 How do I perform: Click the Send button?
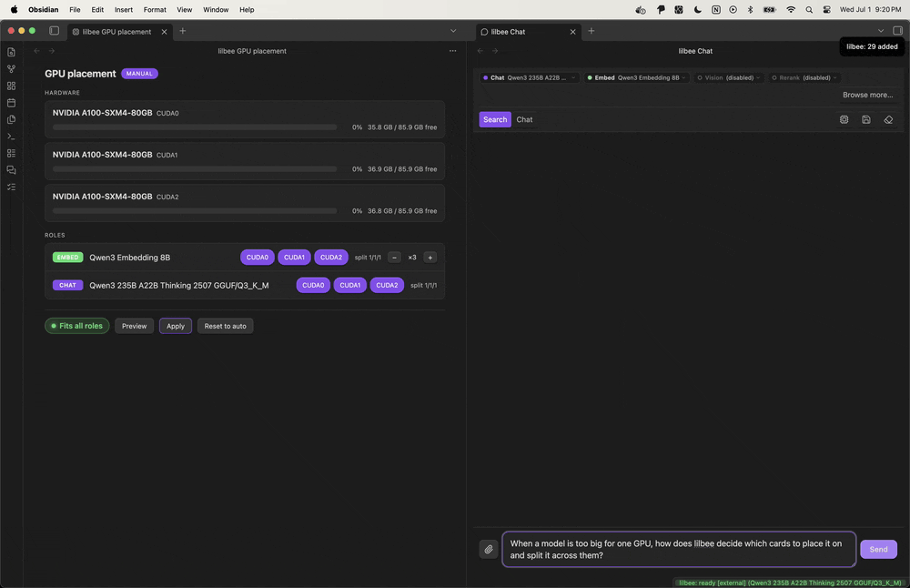tap(878, 549)
